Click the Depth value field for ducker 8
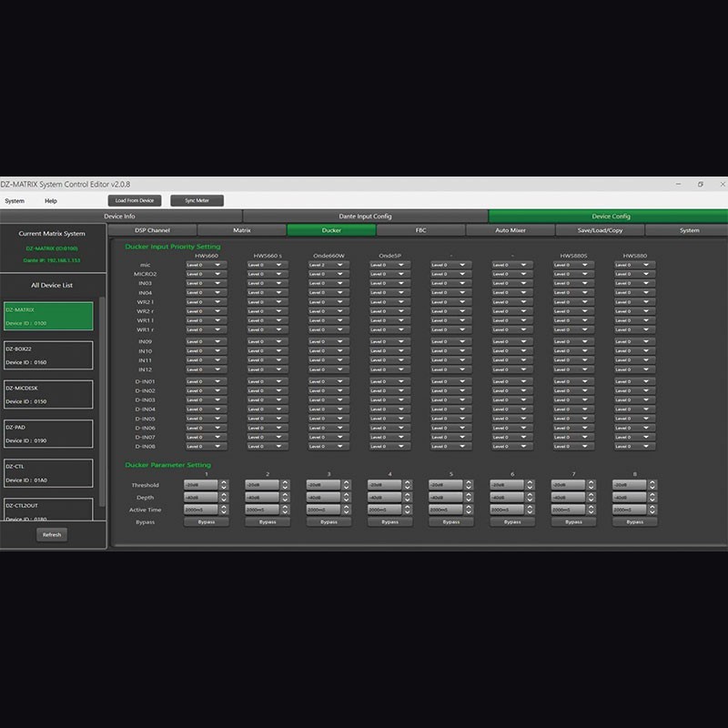 (x=629, y=498)
